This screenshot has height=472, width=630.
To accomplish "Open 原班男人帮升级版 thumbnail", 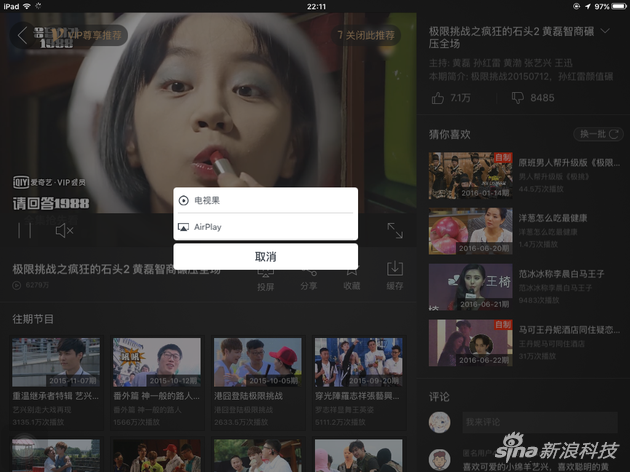I will (x=470, y=176).
